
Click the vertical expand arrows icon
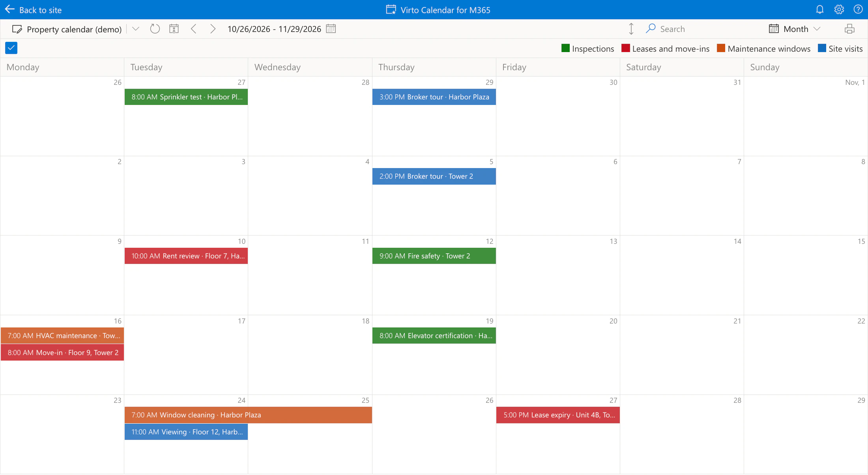631,29
